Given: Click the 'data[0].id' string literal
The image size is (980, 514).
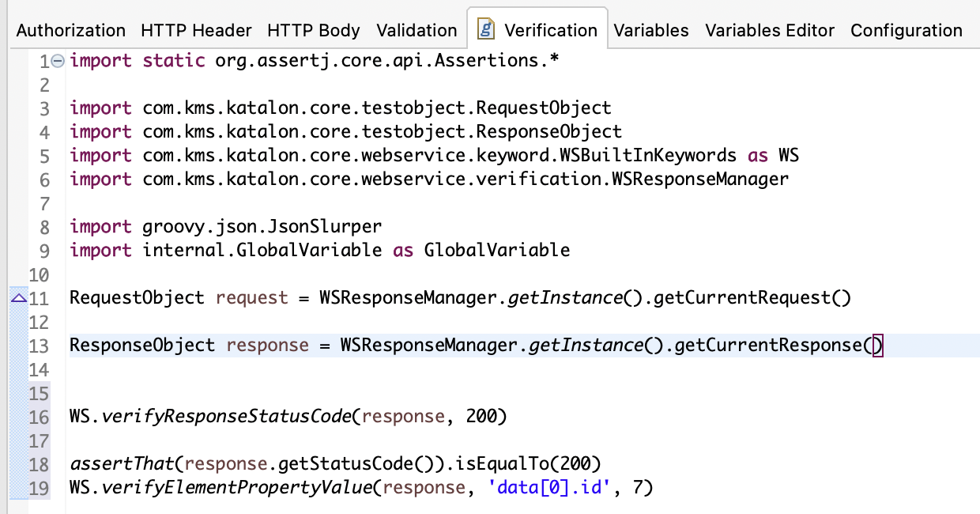Looking at the screenshot, I should pyautogui.click(x=550, y=488).
